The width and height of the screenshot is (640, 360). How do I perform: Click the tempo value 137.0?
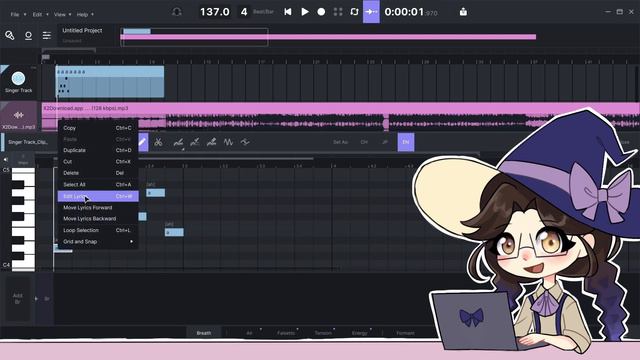[215, 12]
